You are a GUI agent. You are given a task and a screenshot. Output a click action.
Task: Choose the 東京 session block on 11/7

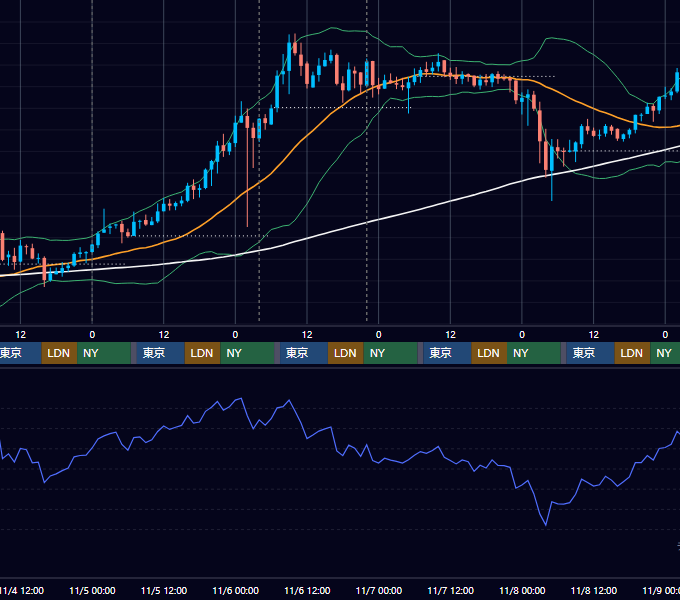(447, 353)
